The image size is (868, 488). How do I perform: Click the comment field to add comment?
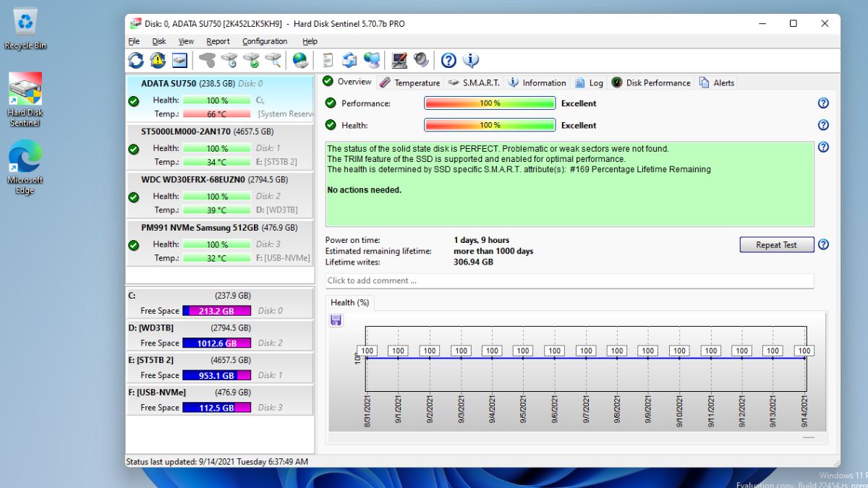[569, 281]
